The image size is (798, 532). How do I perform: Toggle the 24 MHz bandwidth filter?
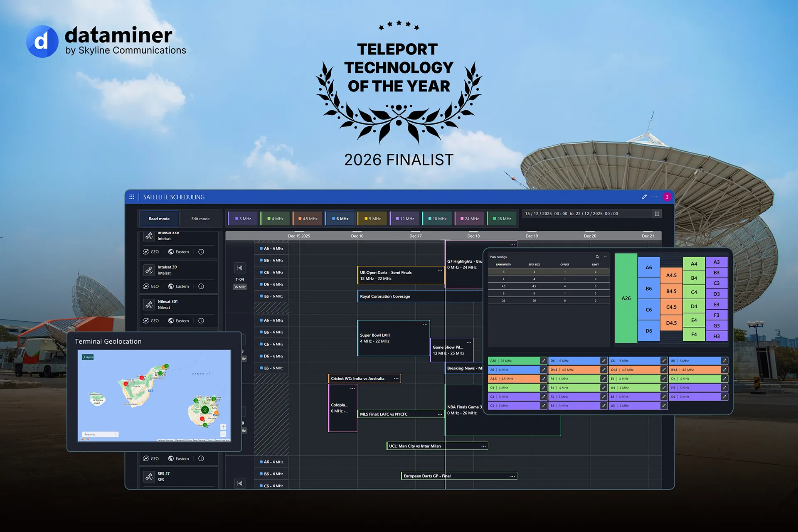(470, 219)
